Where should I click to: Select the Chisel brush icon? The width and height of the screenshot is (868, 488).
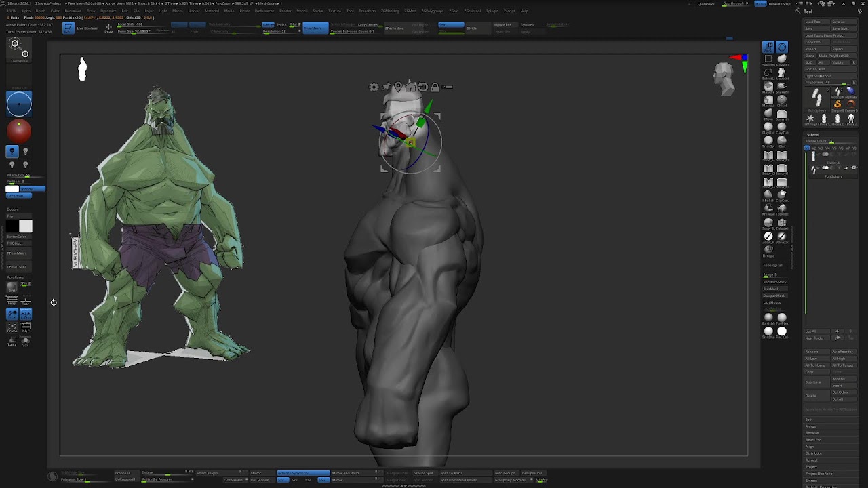[782, 100]
